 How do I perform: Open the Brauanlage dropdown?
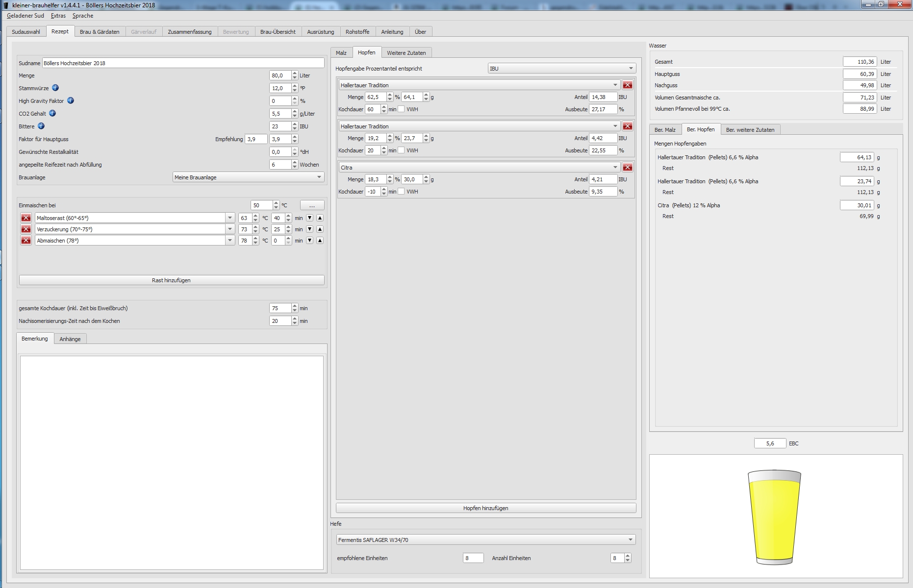(x=248, y=177)
